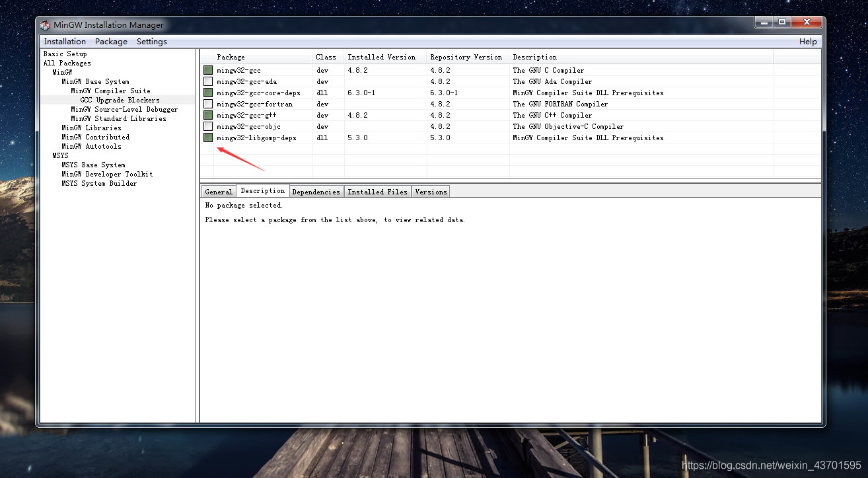868x478 pixels.
Task: Click 'The GNU FORTRAN Compiler' description
Action: click(x=560, y=104)
